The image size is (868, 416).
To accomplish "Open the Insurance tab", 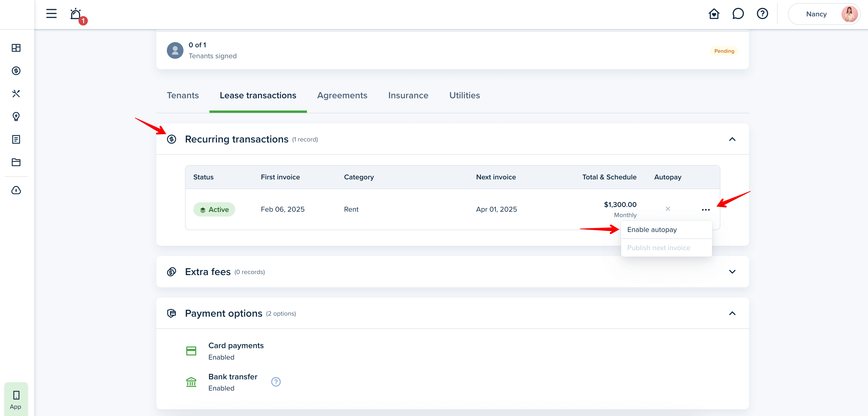I will click(x=408, y=95).
